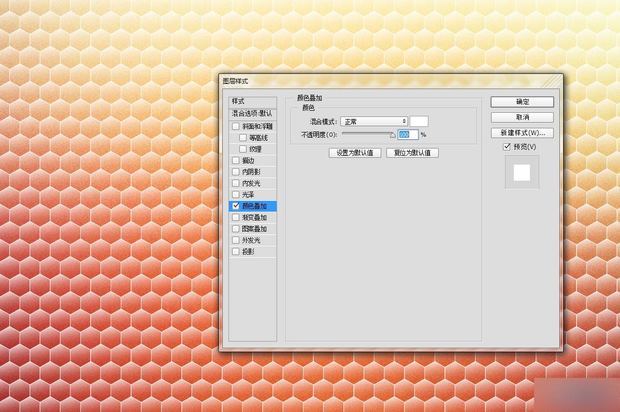Enable the 纹理 (Texture) sub-option checkbox
The image size is (620, 412).
tap(242, 149)
